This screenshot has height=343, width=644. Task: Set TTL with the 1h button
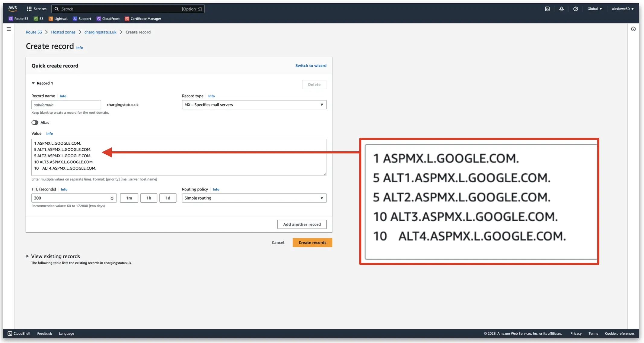(149, 198)
